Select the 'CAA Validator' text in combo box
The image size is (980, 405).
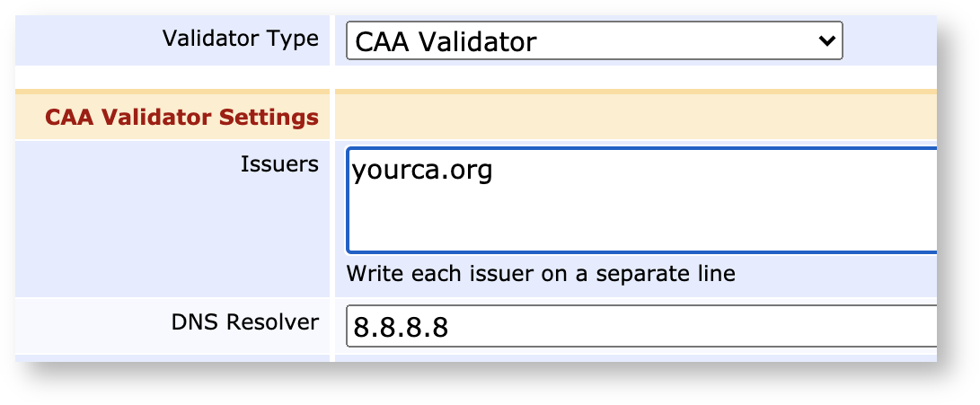pos(446,41)
